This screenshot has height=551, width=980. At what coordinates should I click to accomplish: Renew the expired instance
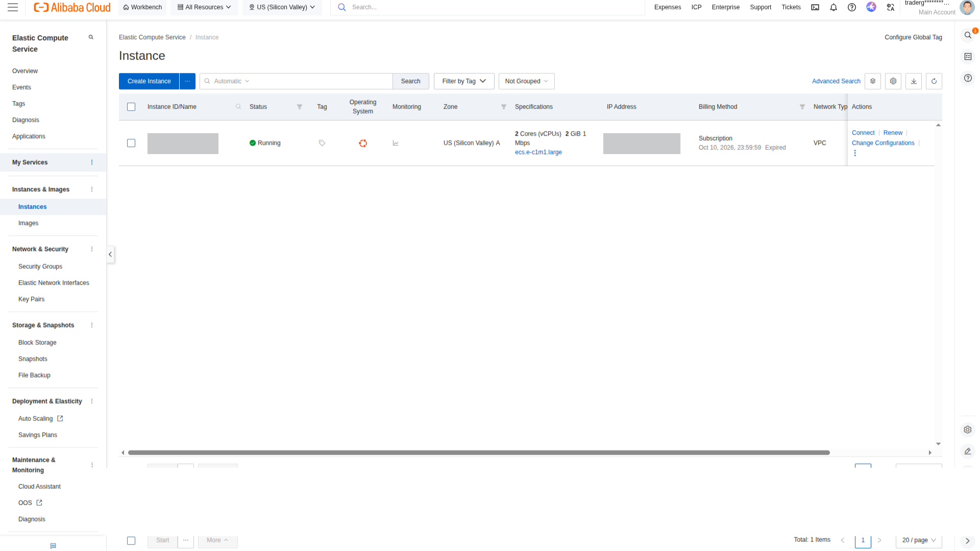893,133
